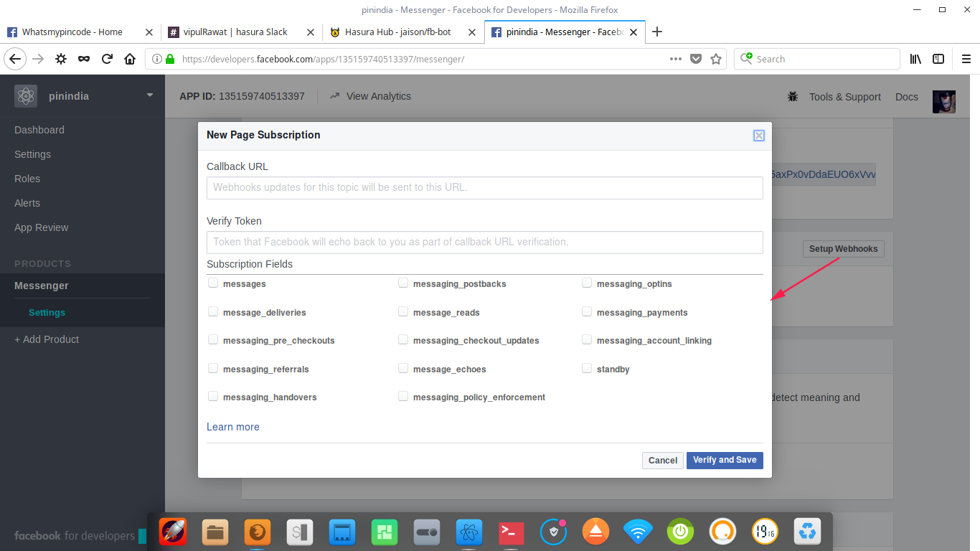Check messaging_account_linking field
The height and width of the screenshot is (551, 980).
(x=587, y=339)
